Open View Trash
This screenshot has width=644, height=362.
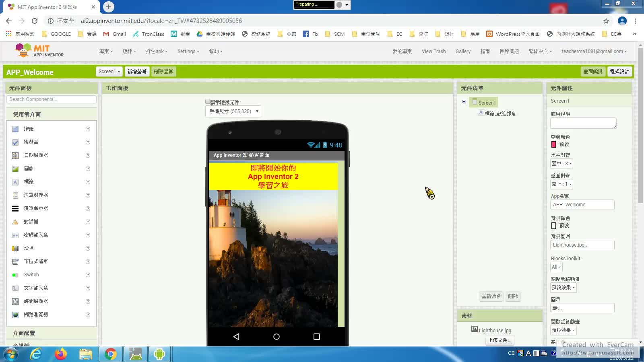(x=433, y=51)
